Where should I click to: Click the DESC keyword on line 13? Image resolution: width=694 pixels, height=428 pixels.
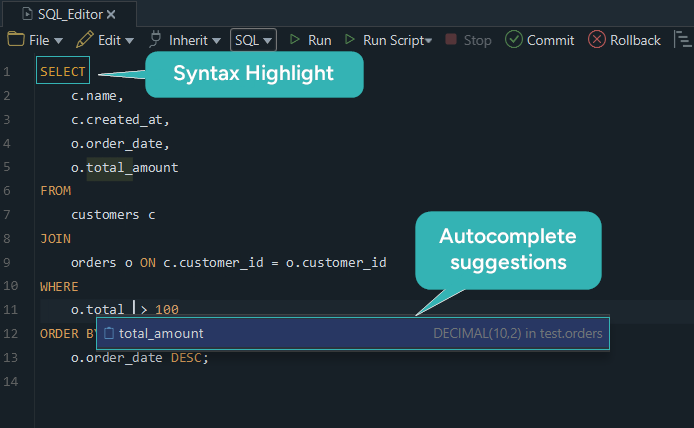pyautogui.click(x=186, y=358)
